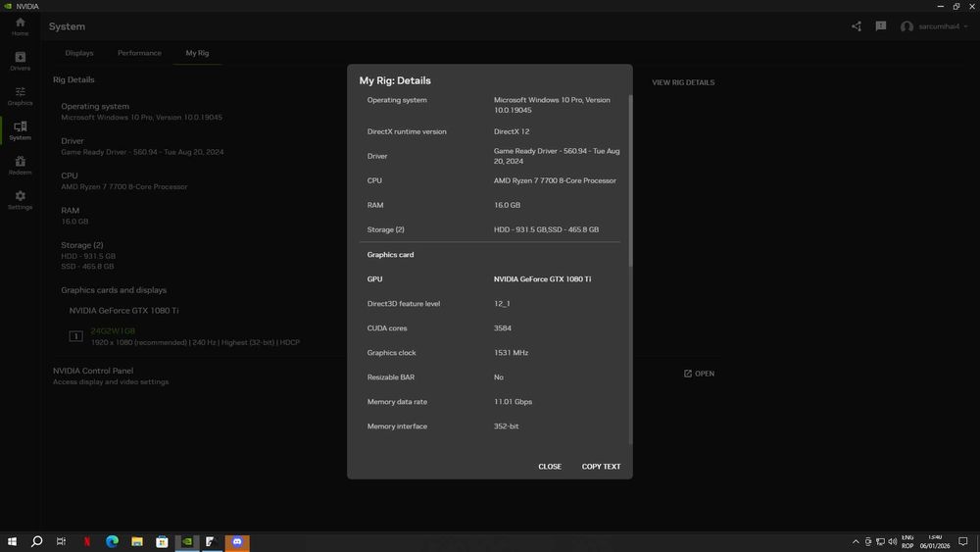Click COPY TEXT in the dialog
This screenshot has height=552, width=980.
602,467
